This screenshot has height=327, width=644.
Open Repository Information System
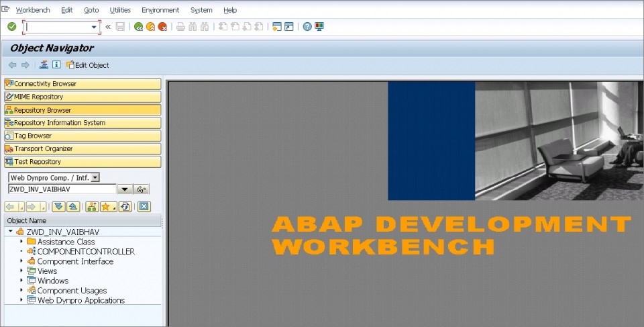coord(83,123)
